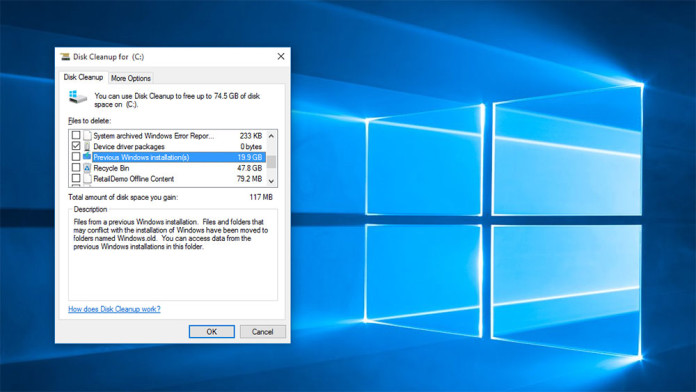
Task: Click the file list scroll up arrow
Action: tap(271, 136)
